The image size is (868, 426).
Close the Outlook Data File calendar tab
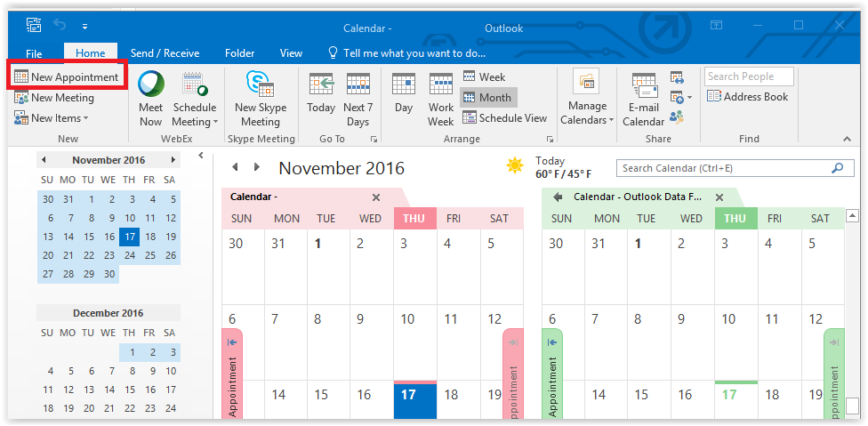tap(719, 197)
